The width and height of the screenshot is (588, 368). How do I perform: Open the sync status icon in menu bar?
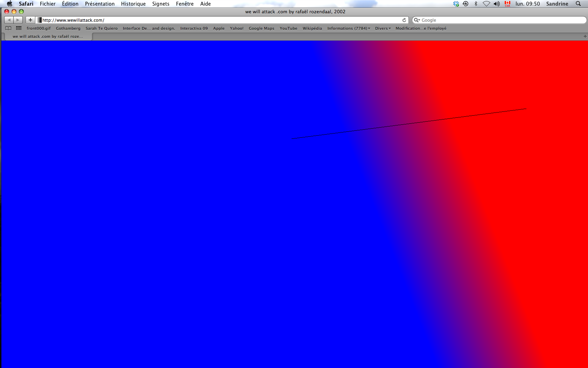(x=456, y=4)
